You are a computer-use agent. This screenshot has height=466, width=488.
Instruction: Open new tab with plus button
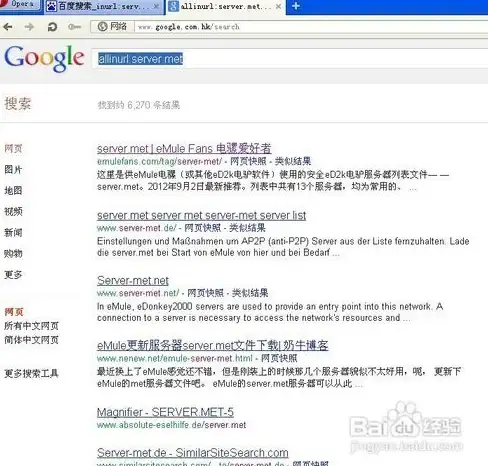[296, 6]
